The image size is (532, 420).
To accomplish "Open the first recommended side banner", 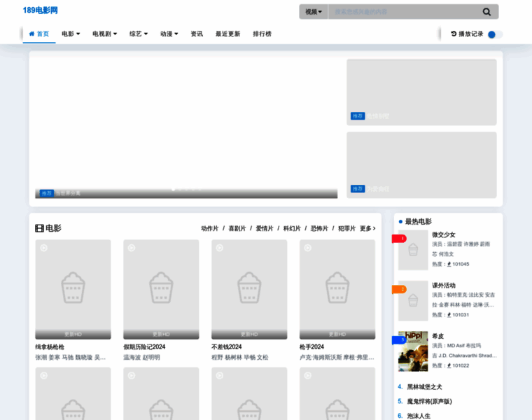I will (421, 92).
